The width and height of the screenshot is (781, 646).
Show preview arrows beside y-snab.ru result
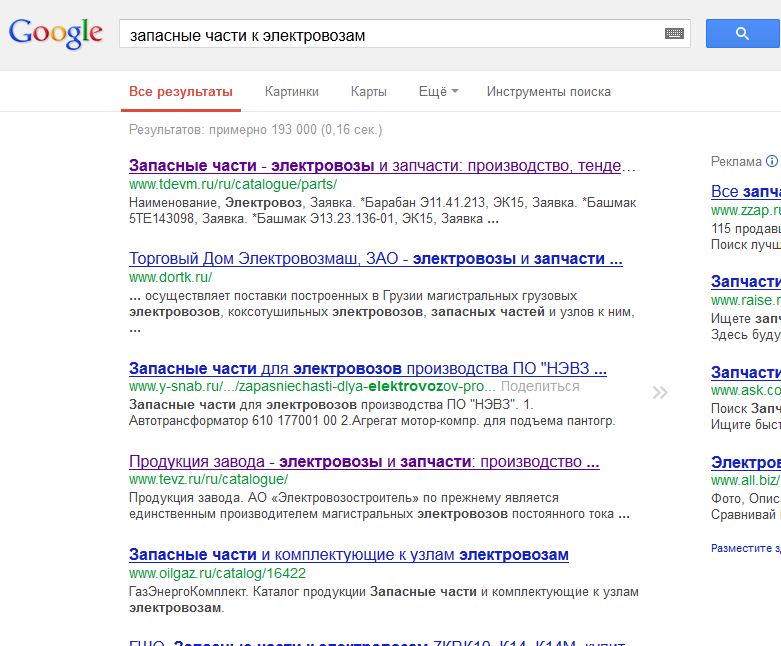pos(660,393)
